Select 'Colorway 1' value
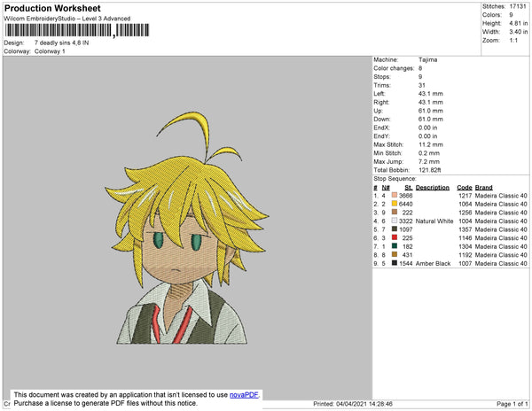 click(x=50, y=51)
